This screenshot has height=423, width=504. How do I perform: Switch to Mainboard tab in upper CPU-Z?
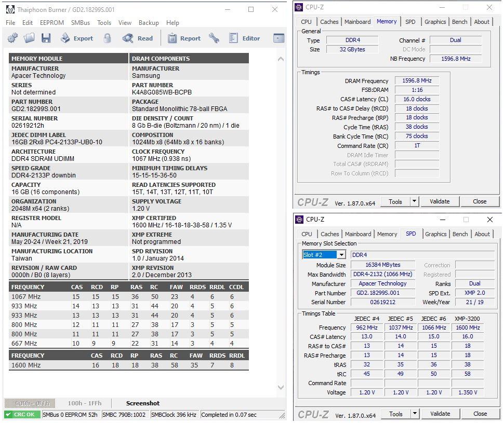(x=357, y=22)
